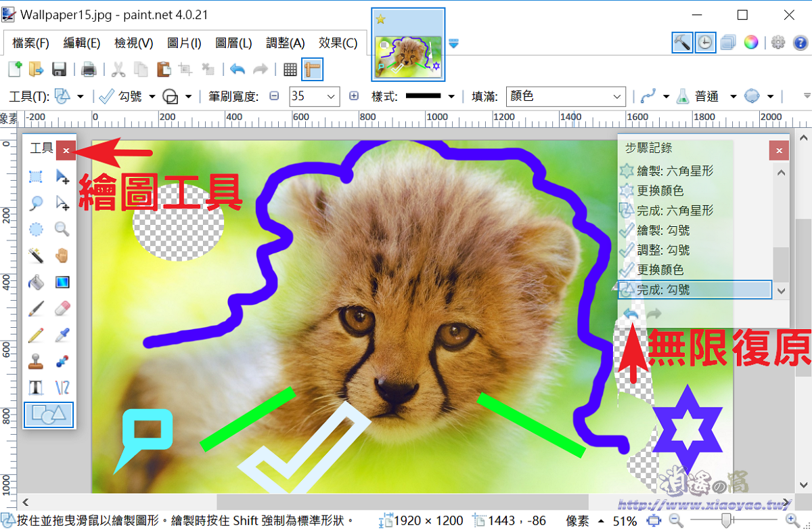The image size is (812, 531).
Task: Toggle the Colors window wheel button
Action: (x=751, y=42)
